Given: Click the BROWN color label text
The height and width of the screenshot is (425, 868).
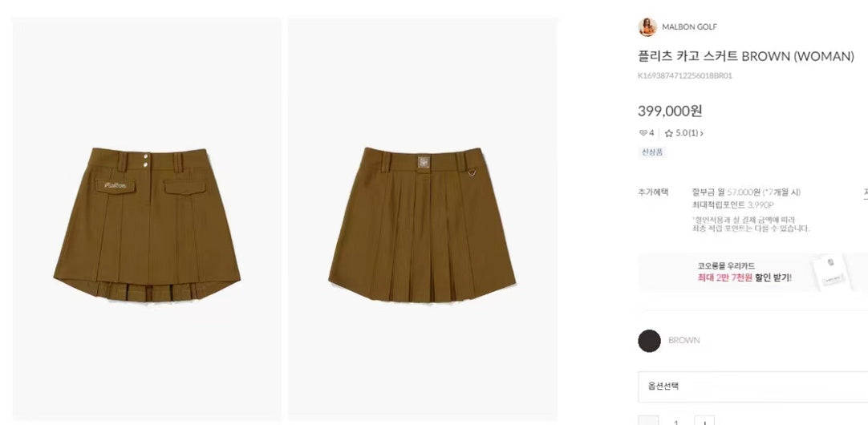Looking at the screenshot, I should pos(683,340).
